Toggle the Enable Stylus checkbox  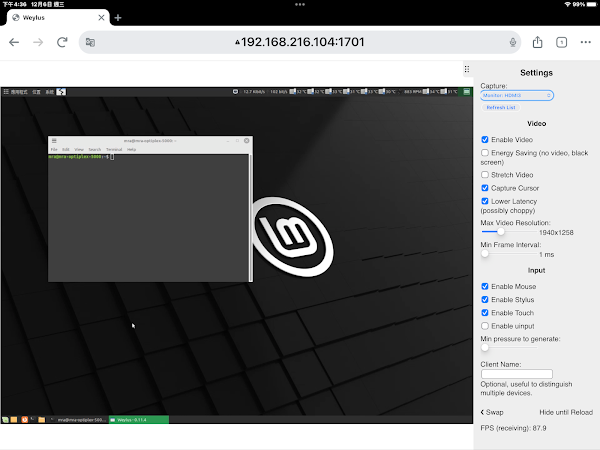point(485,299)
